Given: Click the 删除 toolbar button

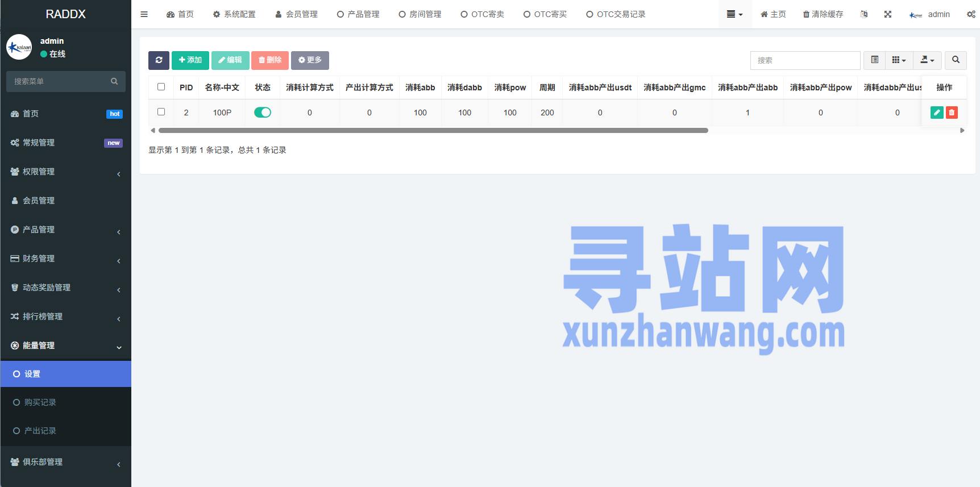Looking at the screenshot, I should (270, 60).
